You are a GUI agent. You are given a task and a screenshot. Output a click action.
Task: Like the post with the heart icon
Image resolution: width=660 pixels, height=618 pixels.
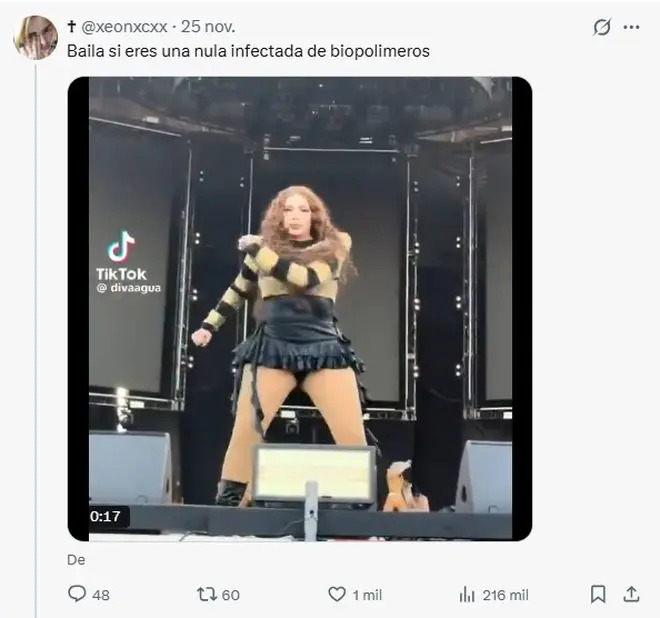[x=337, y=594]
